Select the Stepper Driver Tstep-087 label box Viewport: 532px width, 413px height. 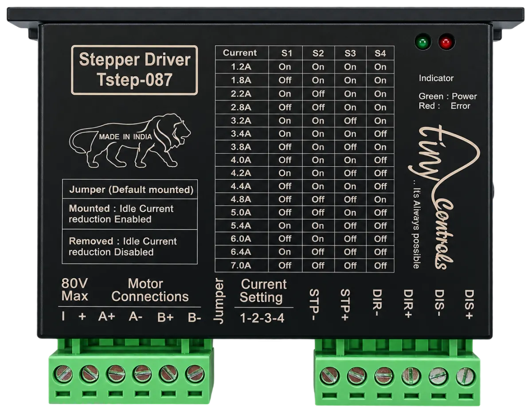134,70
